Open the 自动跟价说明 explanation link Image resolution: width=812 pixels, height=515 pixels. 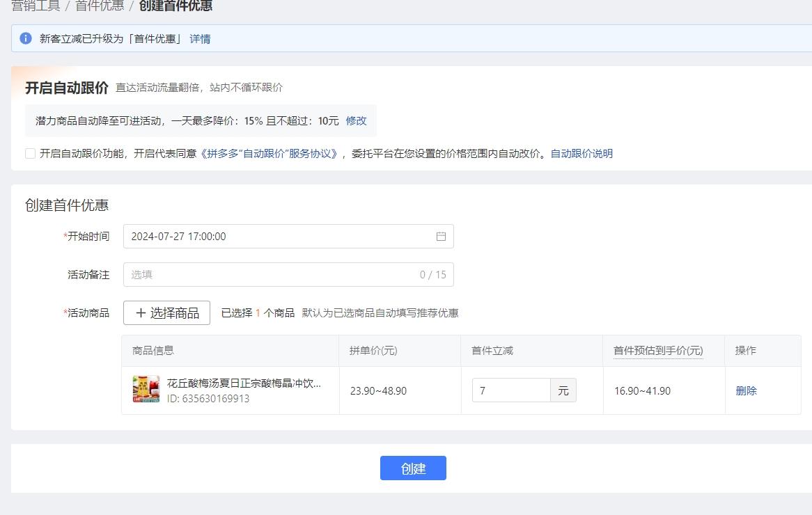click(581, 153)
